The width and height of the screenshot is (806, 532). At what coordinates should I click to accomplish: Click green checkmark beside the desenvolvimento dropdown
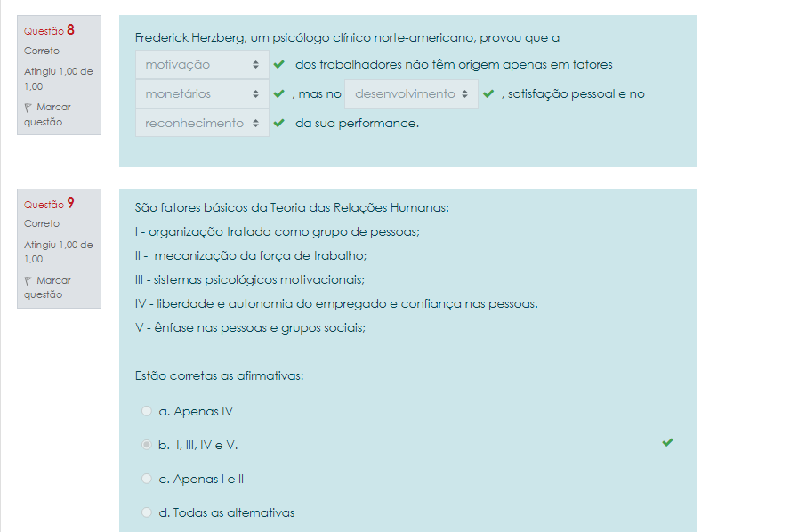(488, 93)
